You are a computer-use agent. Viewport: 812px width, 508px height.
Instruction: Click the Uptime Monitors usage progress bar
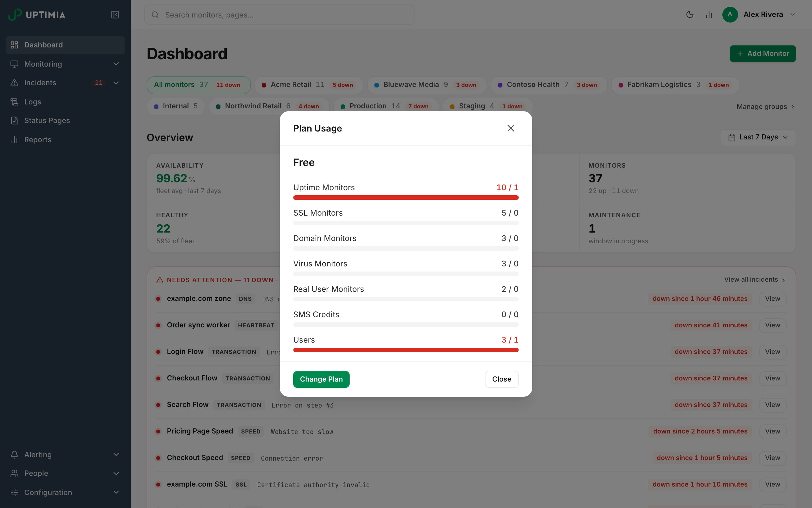(406, 198)
